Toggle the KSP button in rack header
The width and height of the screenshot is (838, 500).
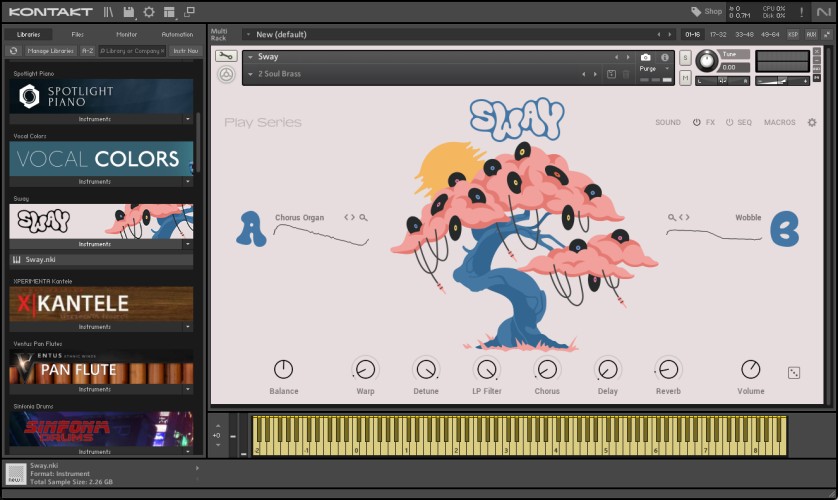[793, 34]
